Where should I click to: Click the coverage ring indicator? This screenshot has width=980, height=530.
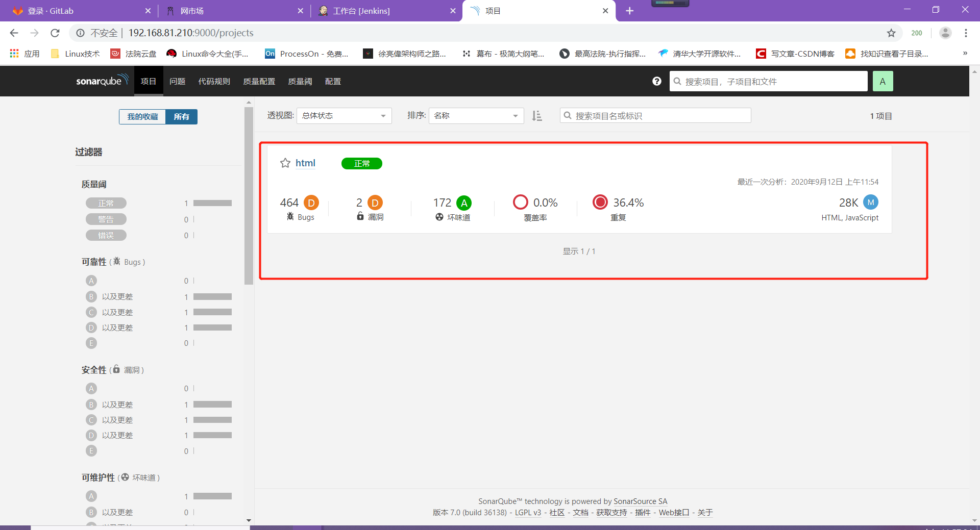click(521, 203)
